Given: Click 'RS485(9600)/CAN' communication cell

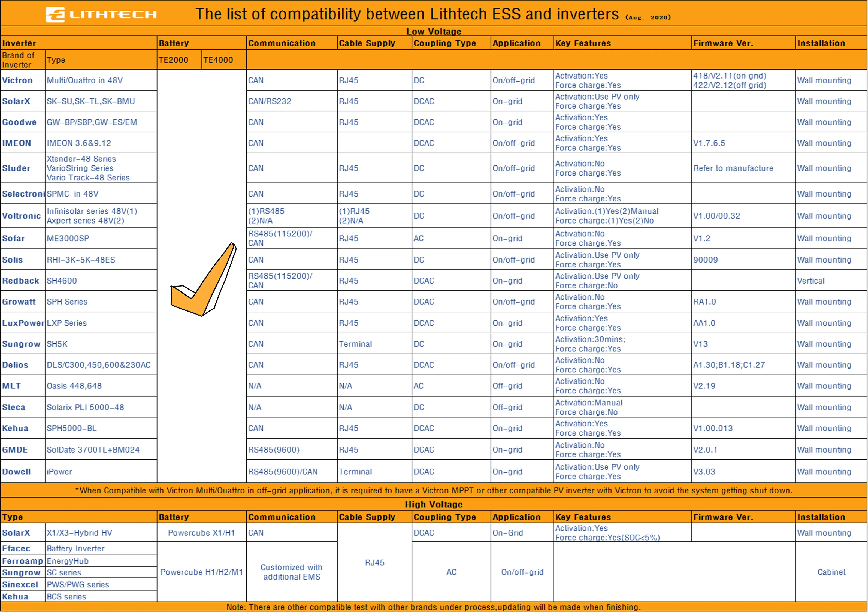Looking at the screenshot, I should coord(292,471).
